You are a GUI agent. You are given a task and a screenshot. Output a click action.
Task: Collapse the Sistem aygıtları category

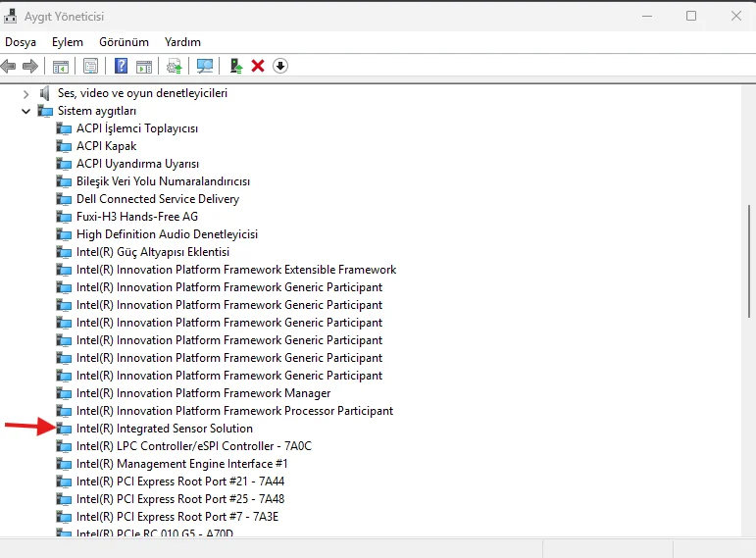(x=26, y=112)
